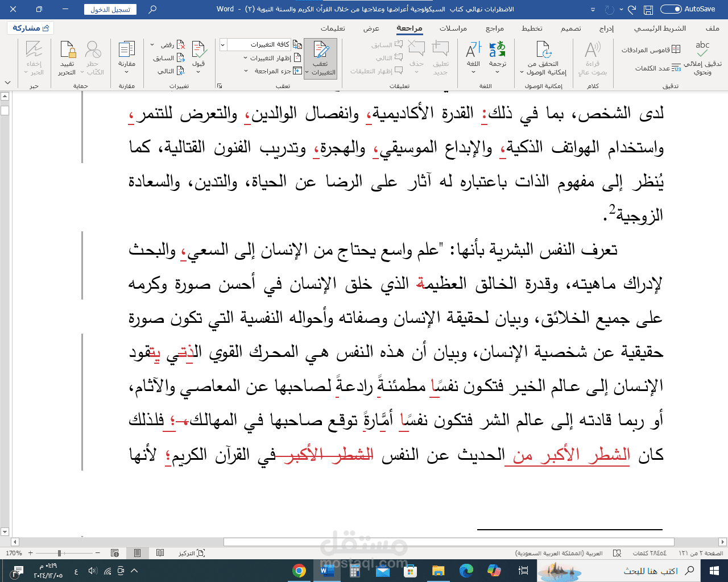Image resolution: width=728 pixels, height=582 pixels.
Task: Click the Sign in (تسجيل الدخول) button
Action: tap(110, 10)
